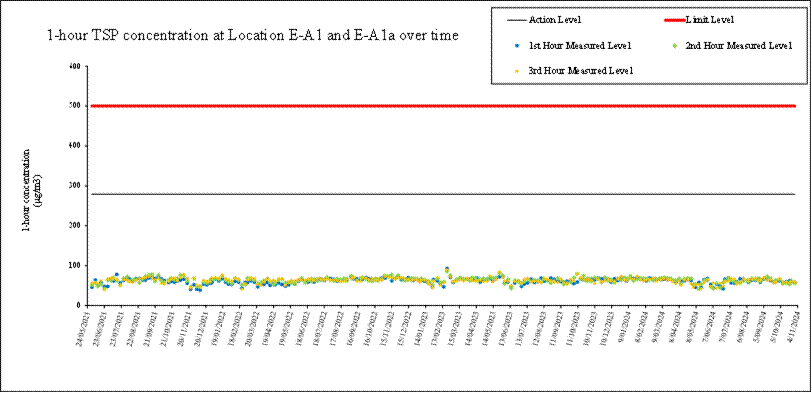Click the peak data point near 15/03/2023

(447, 269)
